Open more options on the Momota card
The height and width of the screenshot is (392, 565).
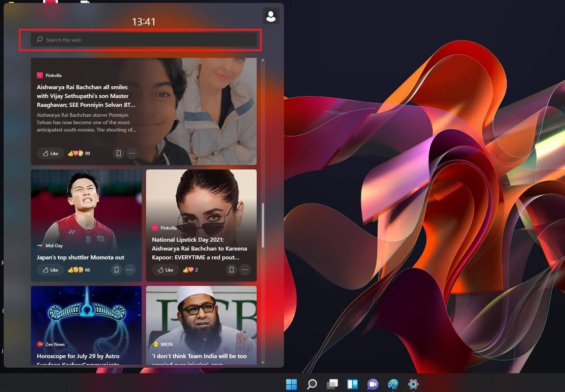tap(130, 270)
